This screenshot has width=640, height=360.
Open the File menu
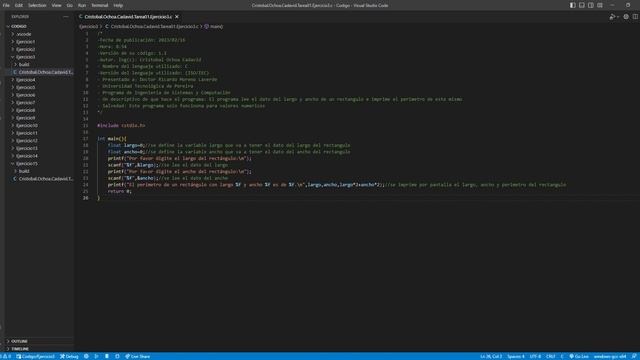click(6, 5)
